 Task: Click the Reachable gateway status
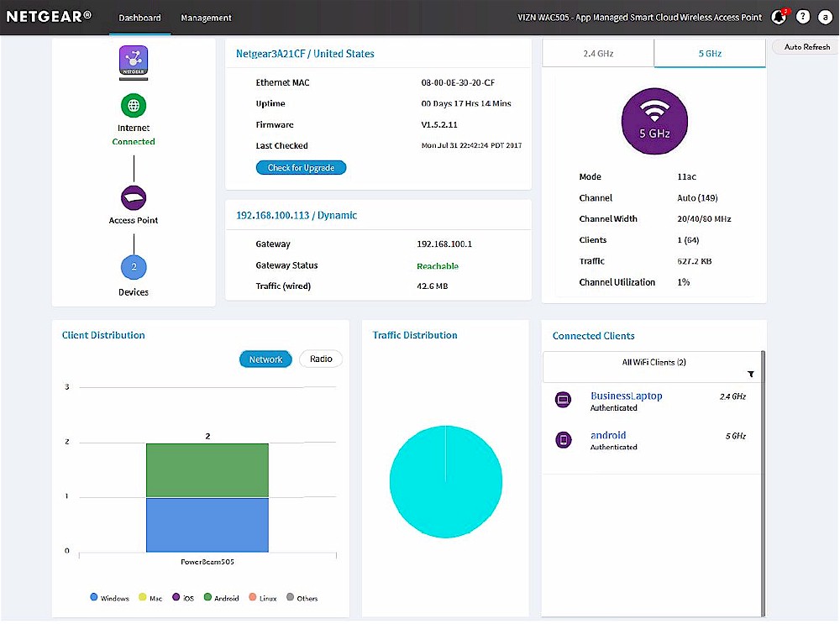tap(438, 265)
